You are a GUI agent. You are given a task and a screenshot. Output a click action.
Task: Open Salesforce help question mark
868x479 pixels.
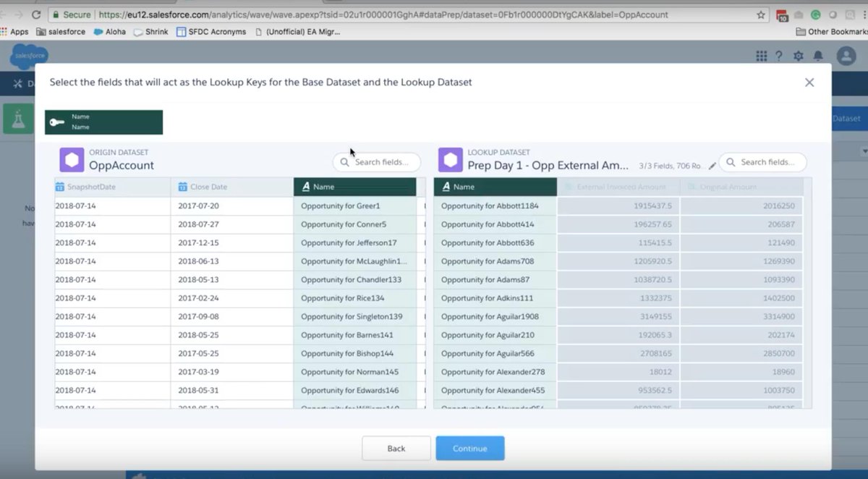click(x=779, y=56)
